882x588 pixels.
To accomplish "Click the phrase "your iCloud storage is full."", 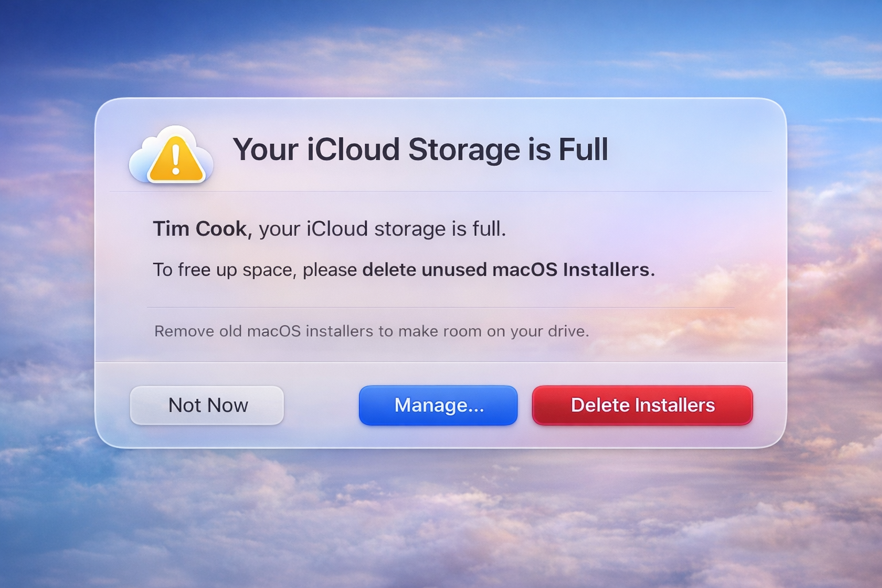I will tap(382, 229).
